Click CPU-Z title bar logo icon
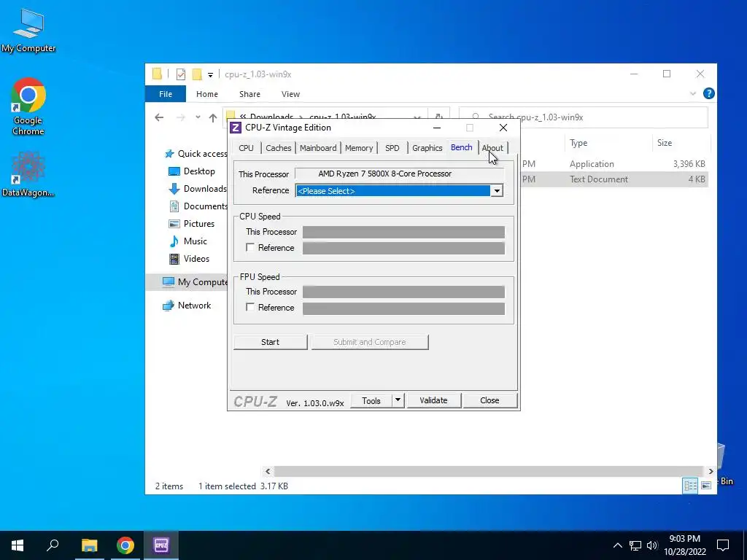The image size is (747, 560). (x=236, y=128)
